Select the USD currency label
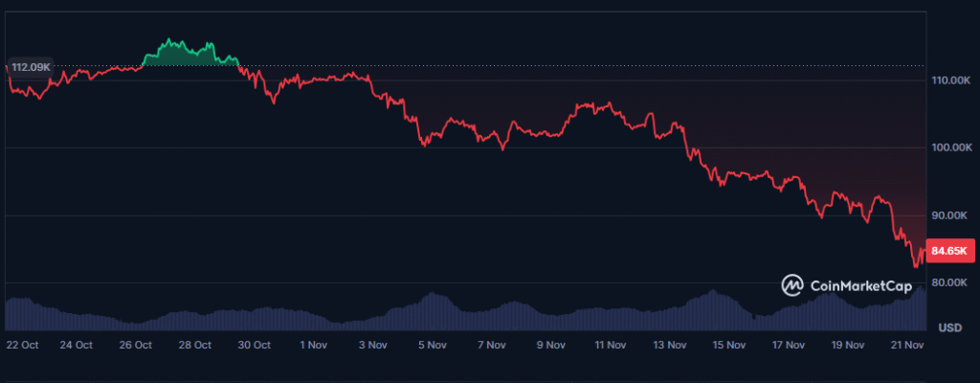This screenshot has height=383, width=980. click(x=950, y=327)
